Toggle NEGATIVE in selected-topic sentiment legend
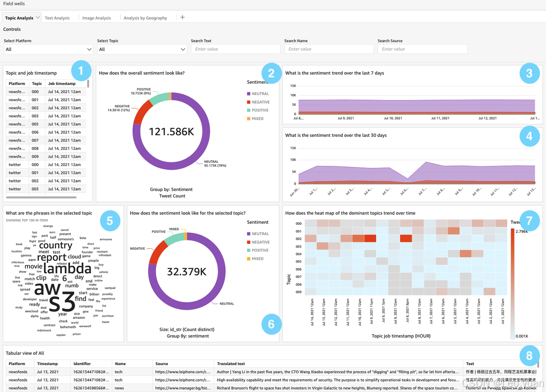Viewport: 546px width, 392px height. [x=258, y=242]
